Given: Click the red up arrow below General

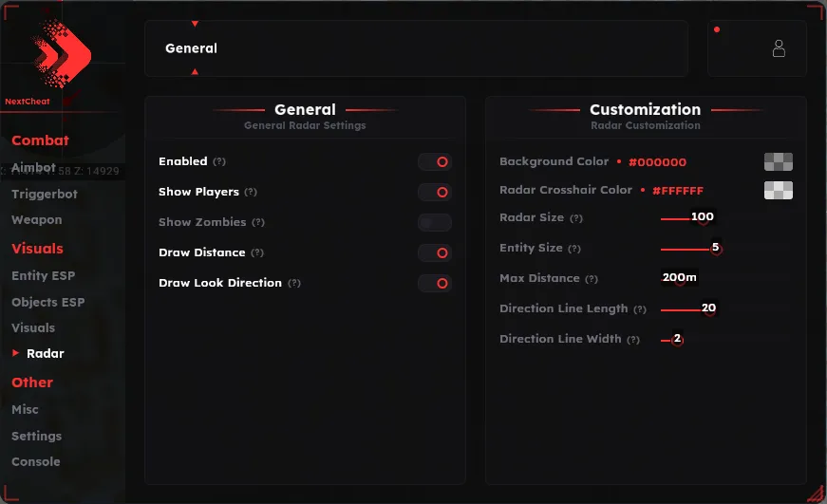Looking at the screenshot, I should tap(196, 72).
